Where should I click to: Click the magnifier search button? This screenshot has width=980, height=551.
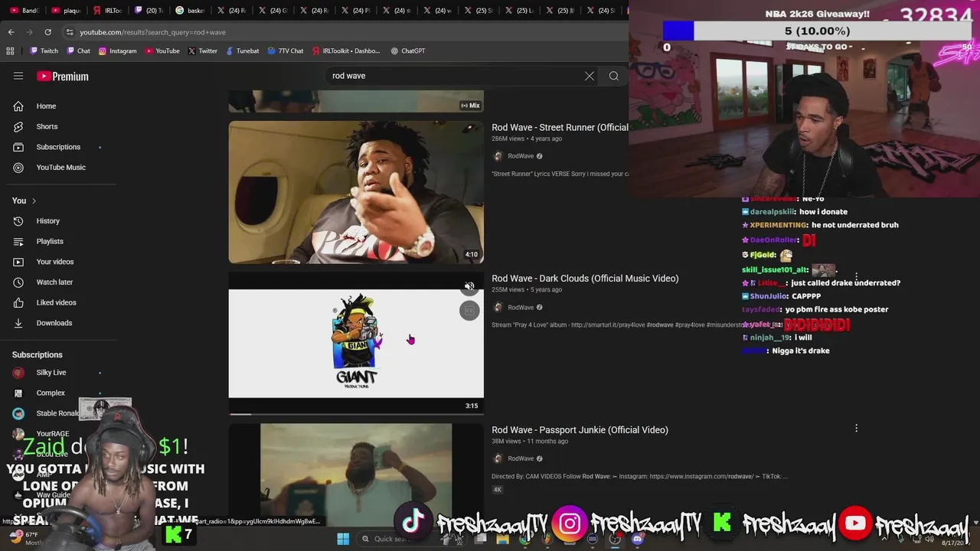tap(614, 76)
